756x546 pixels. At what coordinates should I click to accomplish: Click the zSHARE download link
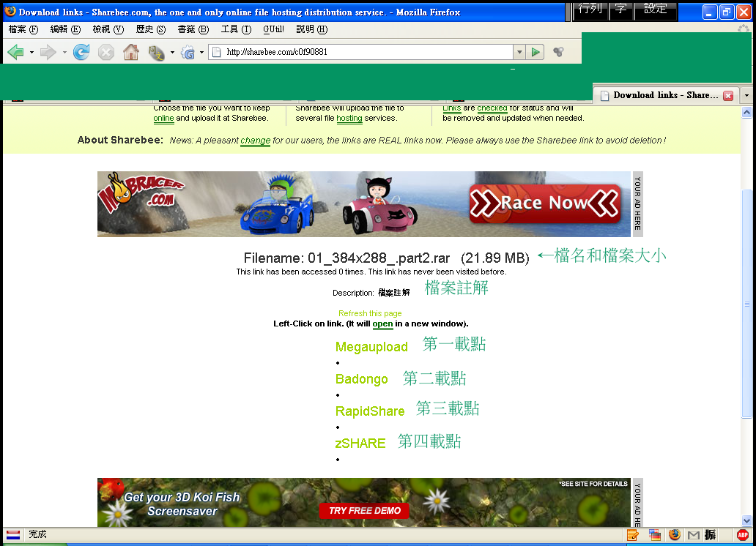coord(360,444)
